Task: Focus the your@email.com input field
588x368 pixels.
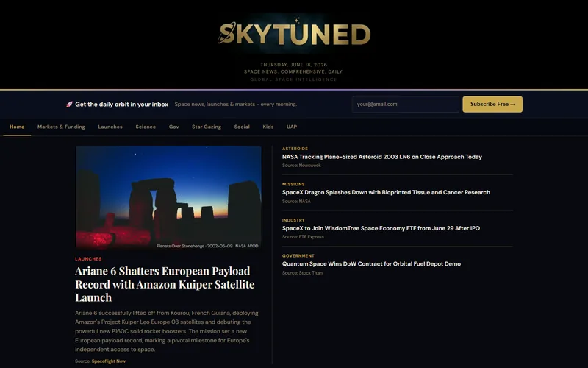Action: (406, 104)
